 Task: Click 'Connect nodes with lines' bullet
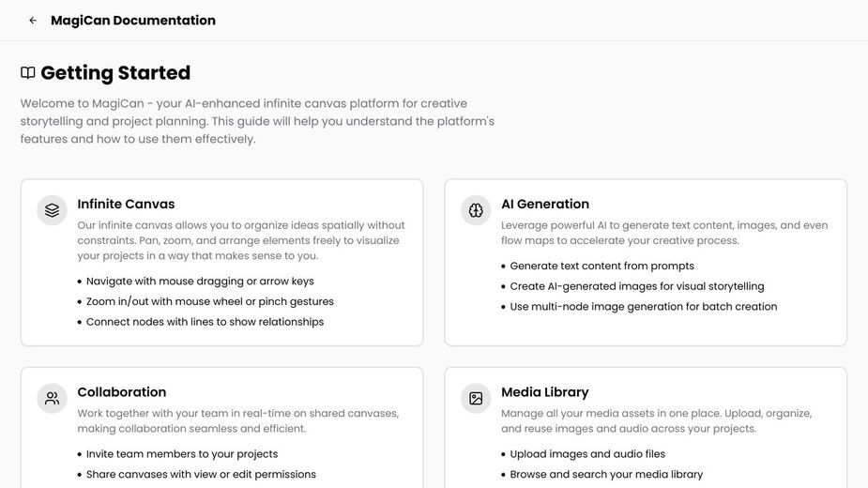click(x=205, y=322)
